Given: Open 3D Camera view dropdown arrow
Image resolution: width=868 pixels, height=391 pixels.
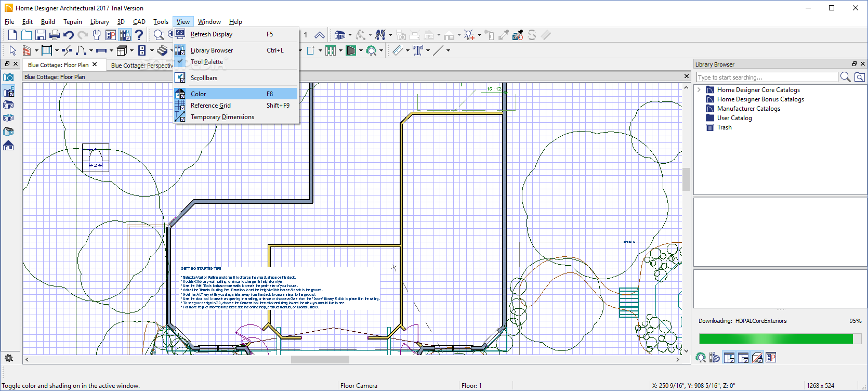Looking at the screenshot, I should coord(350,35).
